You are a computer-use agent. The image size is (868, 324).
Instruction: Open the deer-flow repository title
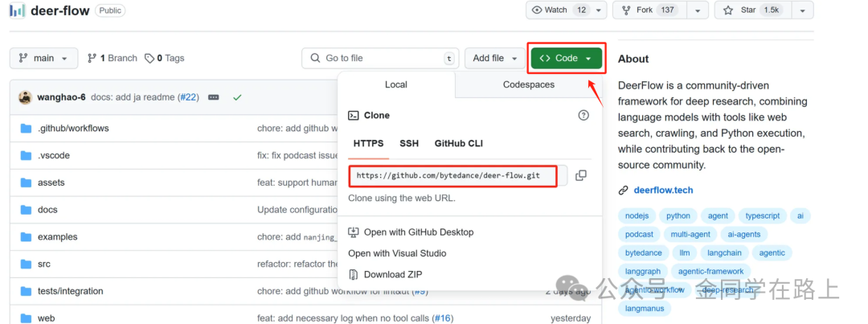tap(59, 10)
